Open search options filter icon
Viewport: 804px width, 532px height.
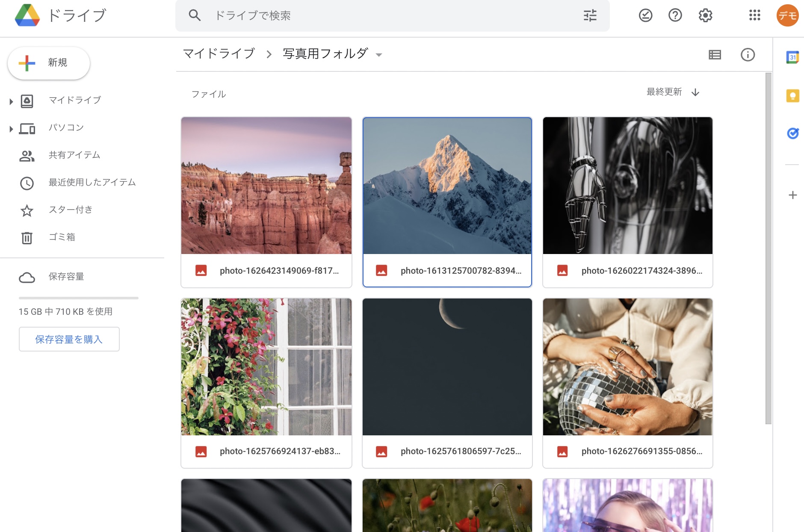click(x=590, y=16)
